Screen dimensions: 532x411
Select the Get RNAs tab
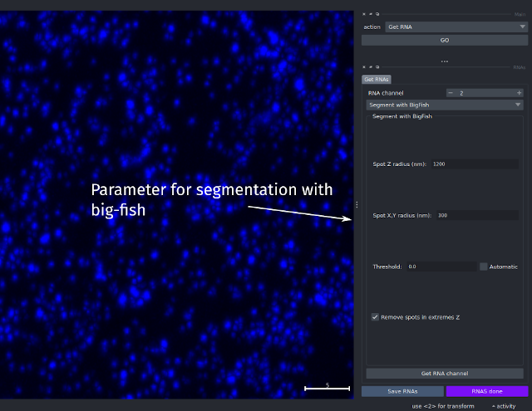377,79
